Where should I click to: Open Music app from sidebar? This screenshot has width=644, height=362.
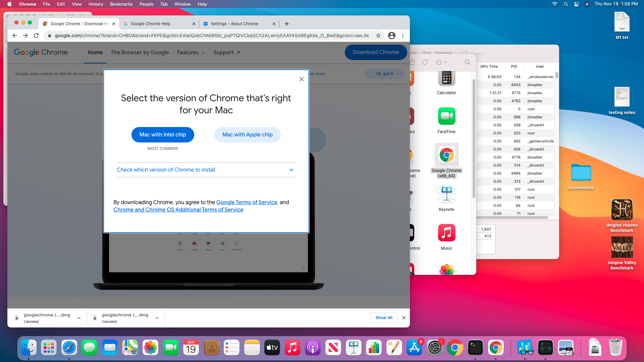click(447, 233)
